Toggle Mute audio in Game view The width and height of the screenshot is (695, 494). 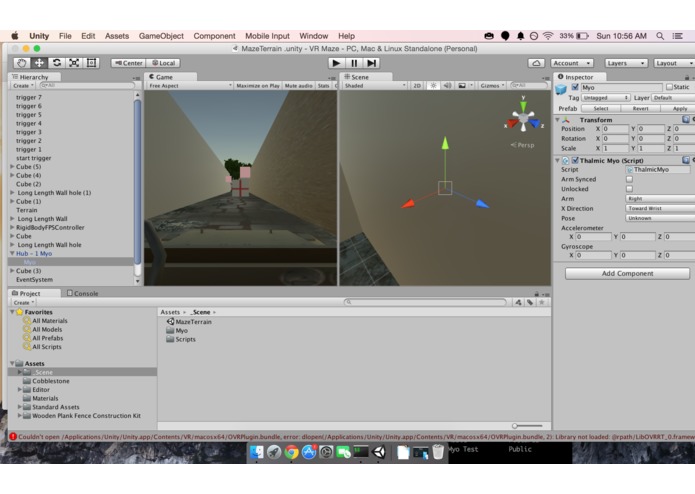(299, 86)
